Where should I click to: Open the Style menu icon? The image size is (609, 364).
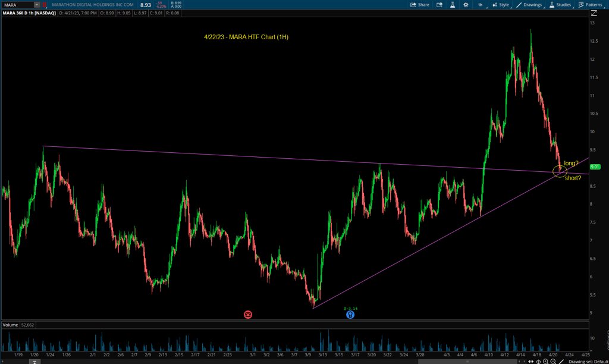click(494, 4)
